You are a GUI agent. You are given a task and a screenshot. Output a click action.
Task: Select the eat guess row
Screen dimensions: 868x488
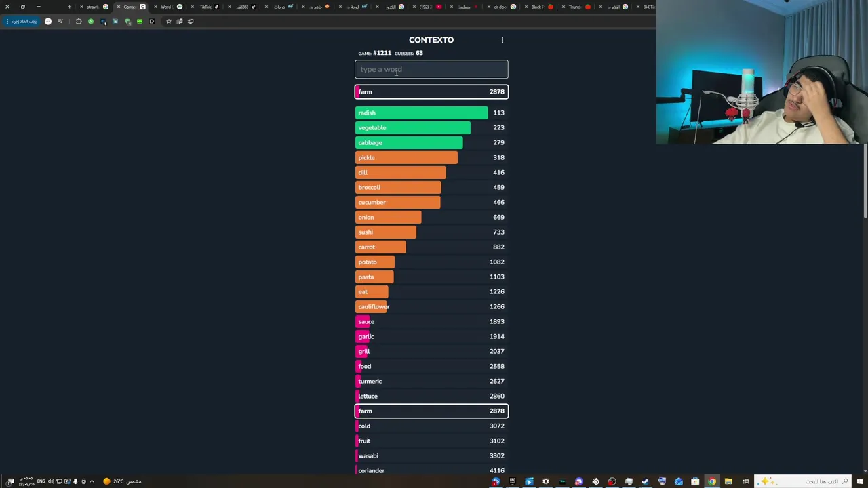coord(431,291)
